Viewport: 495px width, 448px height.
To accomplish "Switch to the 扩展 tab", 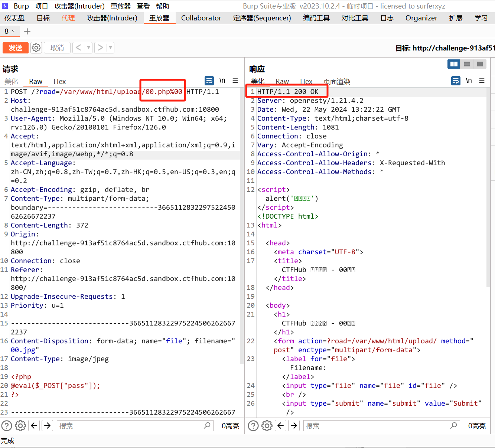I will (x=456, y=18).
